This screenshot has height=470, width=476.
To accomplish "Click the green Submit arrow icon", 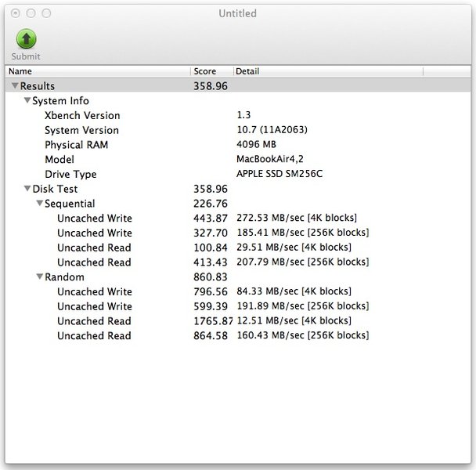I will click(26, 38).
